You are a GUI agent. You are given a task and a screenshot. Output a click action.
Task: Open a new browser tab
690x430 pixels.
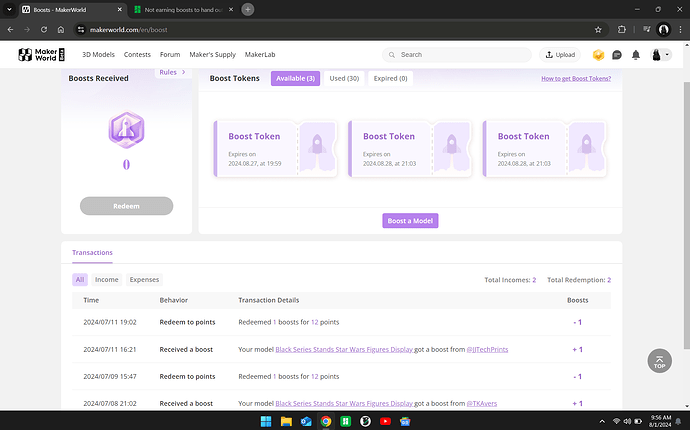(248, 9)
